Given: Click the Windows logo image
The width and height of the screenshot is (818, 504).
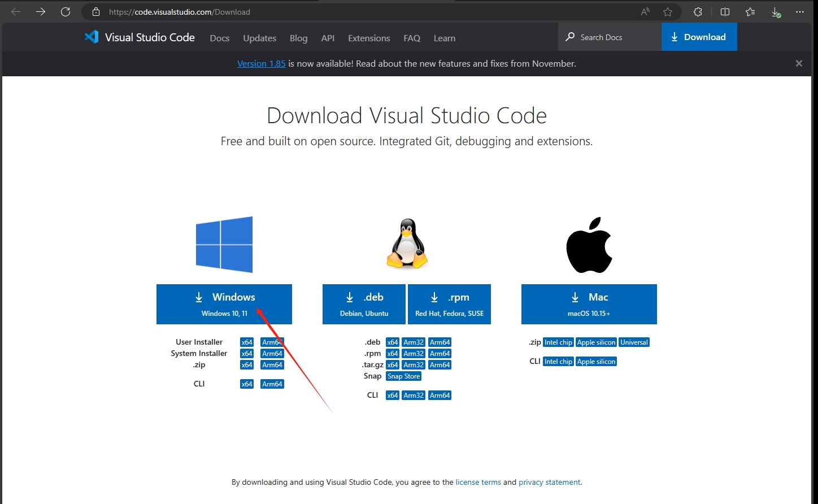Looking at the screenshot, I should tap(224, 245).
